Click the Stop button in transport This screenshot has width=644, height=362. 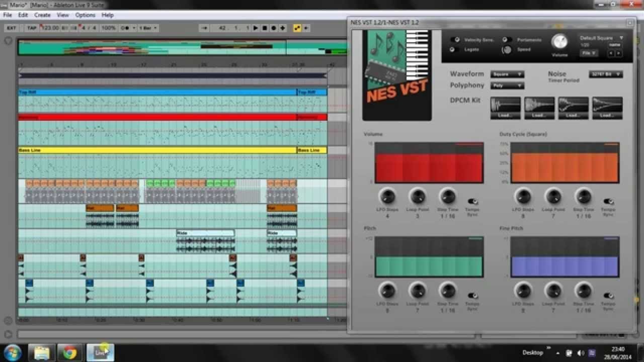[x=265, y=28]
